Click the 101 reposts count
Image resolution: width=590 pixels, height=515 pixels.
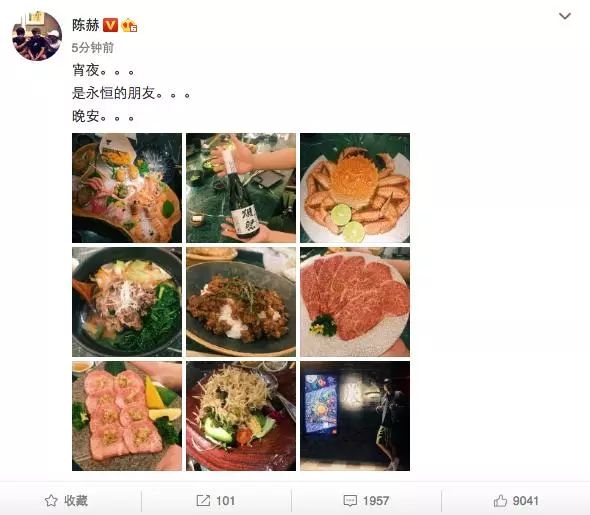pyautogui.click(x=225, y=501)
